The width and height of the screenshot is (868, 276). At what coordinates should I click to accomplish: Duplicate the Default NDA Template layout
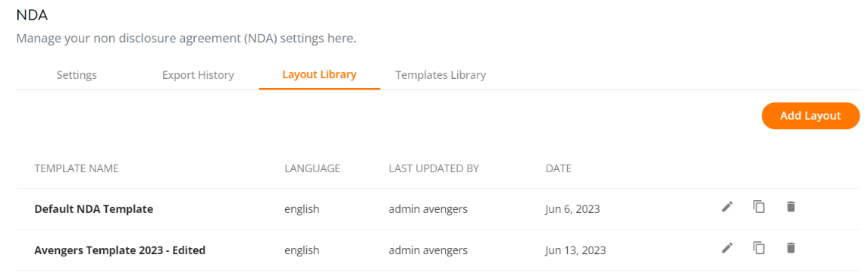(759, 207)
